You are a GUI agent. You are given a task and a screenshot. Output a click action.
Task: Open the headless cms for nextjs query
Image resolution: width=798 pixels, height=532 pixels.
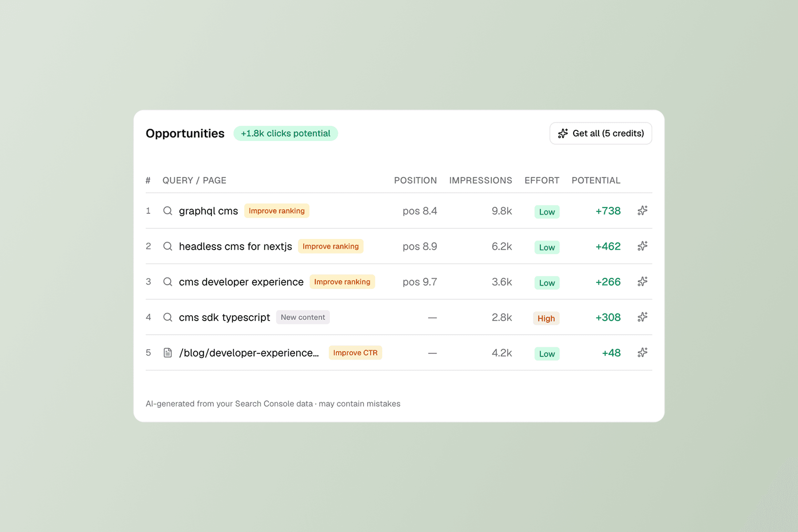point(235,246)
